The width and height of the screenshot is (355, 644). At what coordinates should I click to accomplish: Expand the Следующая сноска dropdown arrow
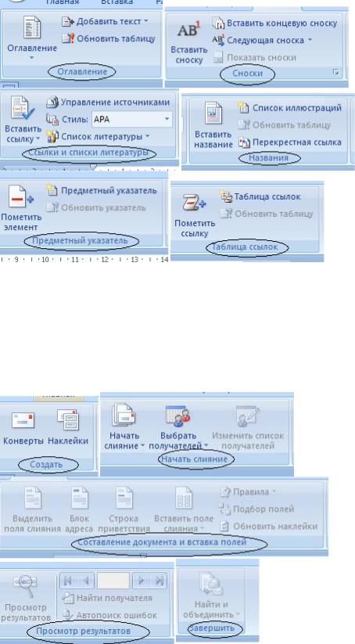310,40
